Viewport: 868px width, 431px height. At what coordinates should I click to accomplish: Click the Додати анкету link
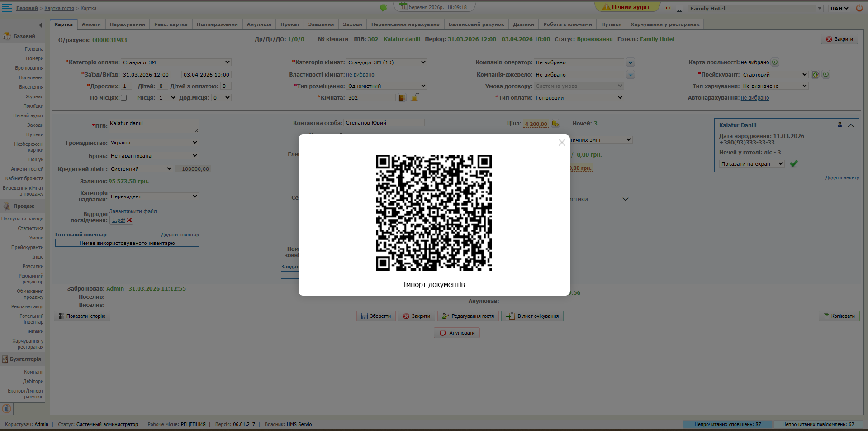pos(842,178)
